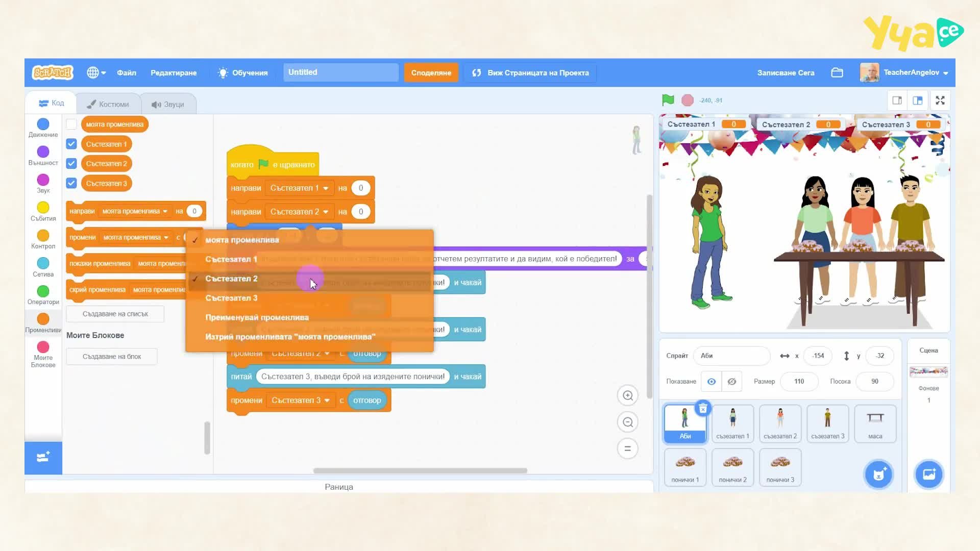This screenshot has height=551, width=980.
Task: Open Състезател 2 dropdown in script направи block
Action: click(299, 212)
